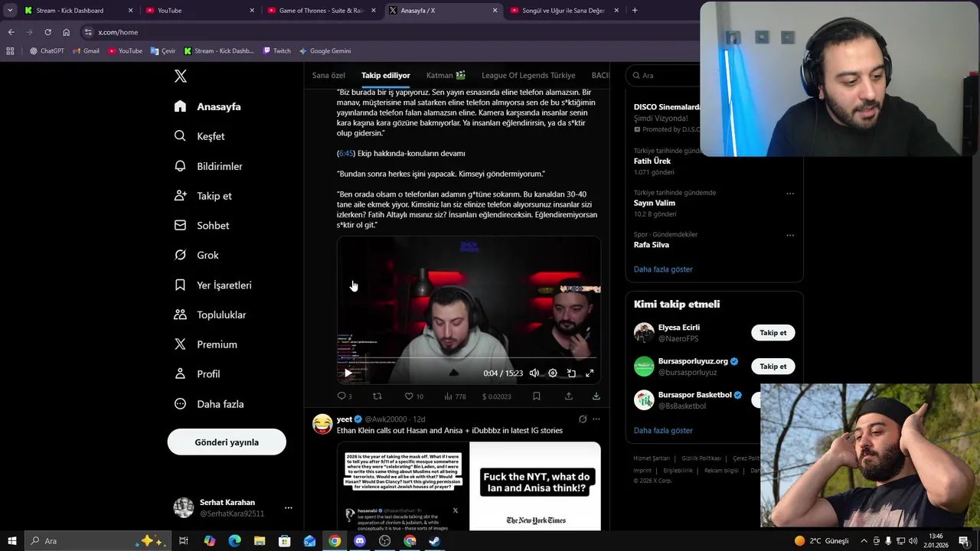Screen dimensions: 980x551
Task: Follow Bursasporluyuz.org
Action: [x=773, y=367]
